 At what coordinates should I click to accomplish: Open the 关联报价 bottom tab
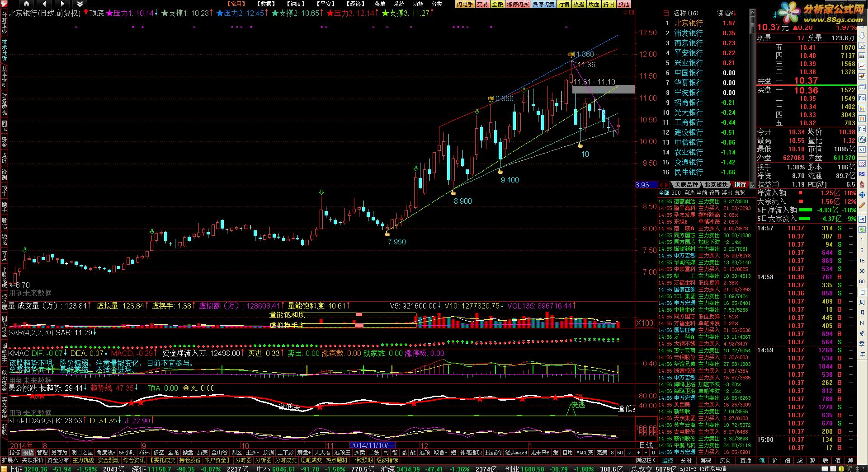(33, 460)
